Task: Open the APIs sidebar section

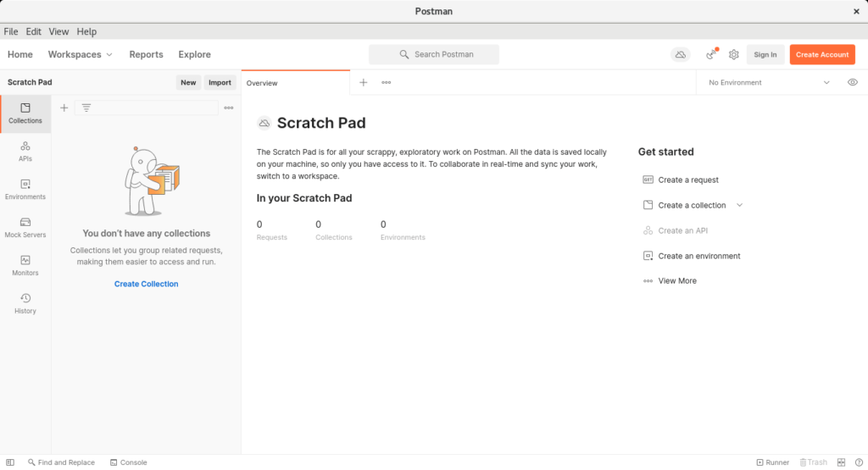Action: click(x=25, y=152)
